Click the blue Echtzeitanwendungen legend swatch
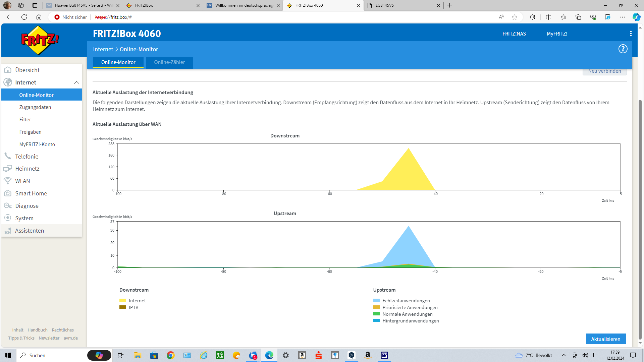This screenshot has height=362, width=644. pyautogui.click(x=376, y=301)
